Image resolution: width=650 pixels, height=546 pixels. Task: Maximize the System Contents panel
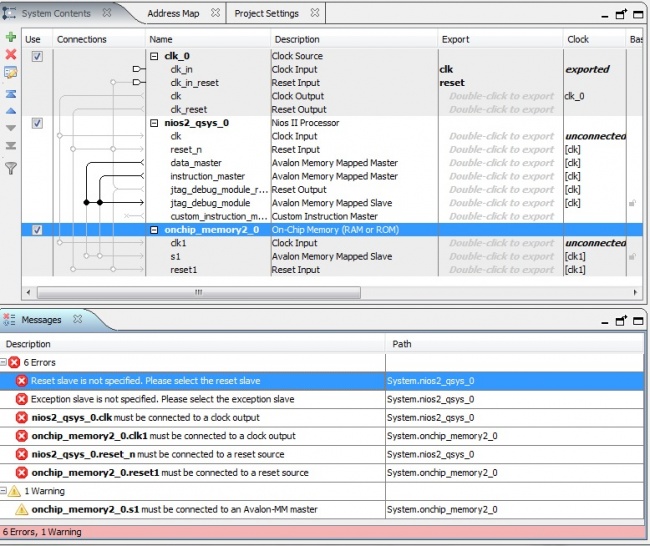(638, 15)
